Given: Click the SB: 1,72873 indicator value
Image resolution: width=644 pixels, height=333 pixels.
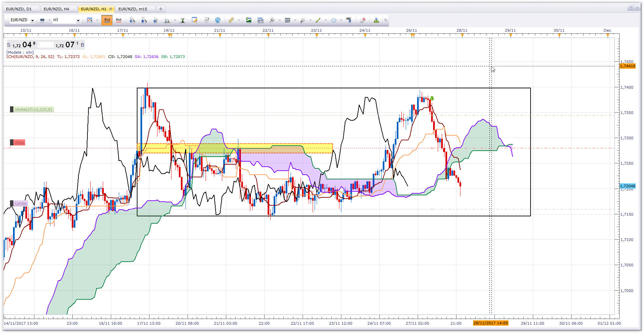Looking at the screenshot, I should (x=173, y=57).
